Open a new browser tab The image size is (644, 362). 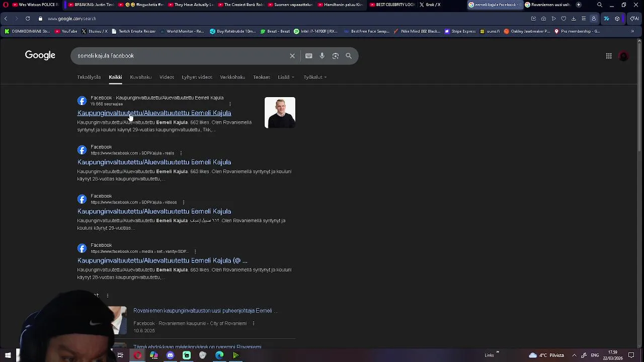pyautogui.click(x=579, y=5)
